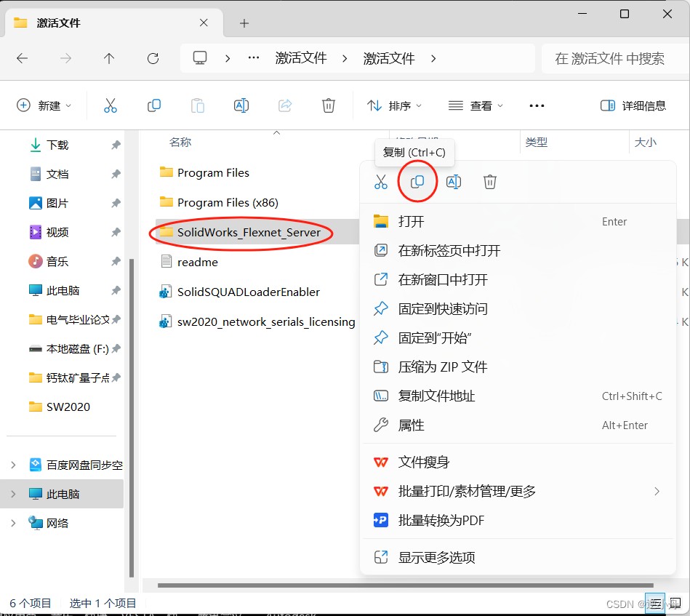The width and height of the screenshot is (690, 616).
Task: Choose 批量转换为PDF
Action: (518, 520)
